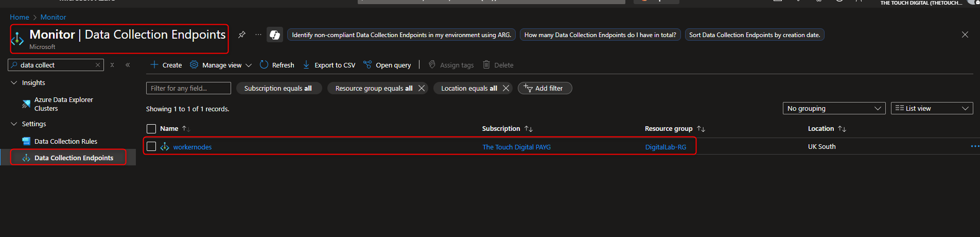Open the Copilot icon in header
980x237 pixels.
click(x=275, y=35)
